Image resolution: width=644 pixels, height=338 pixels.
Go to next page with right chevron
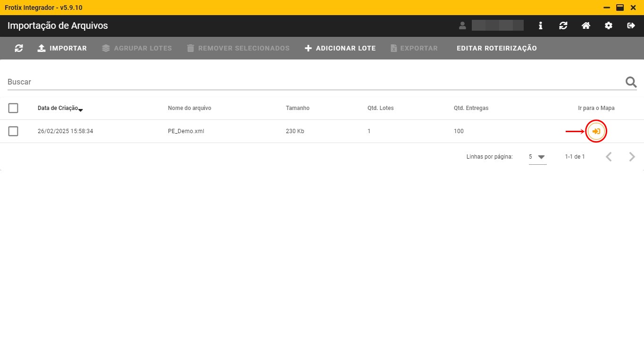632,157
